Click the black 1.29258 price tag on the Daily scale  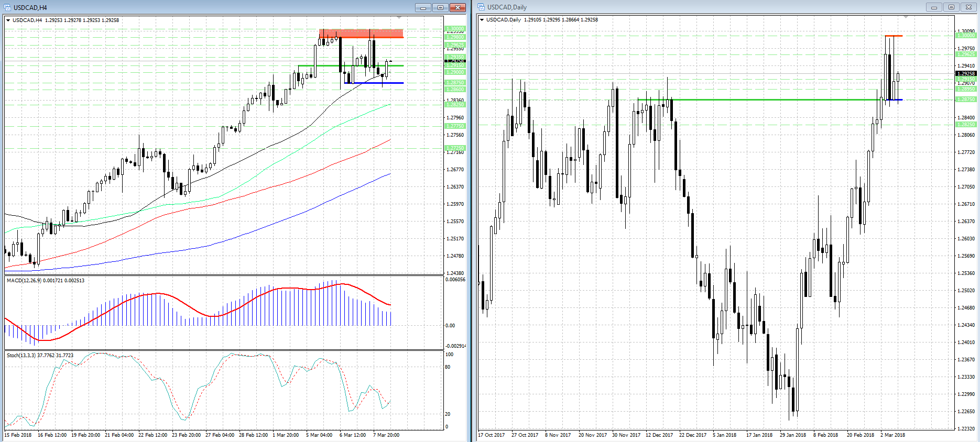coord(966,74)
